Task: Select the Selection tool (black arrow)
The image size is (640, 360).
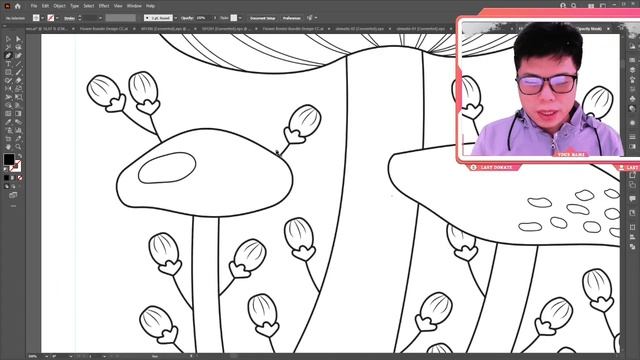Action: [8, 39]
